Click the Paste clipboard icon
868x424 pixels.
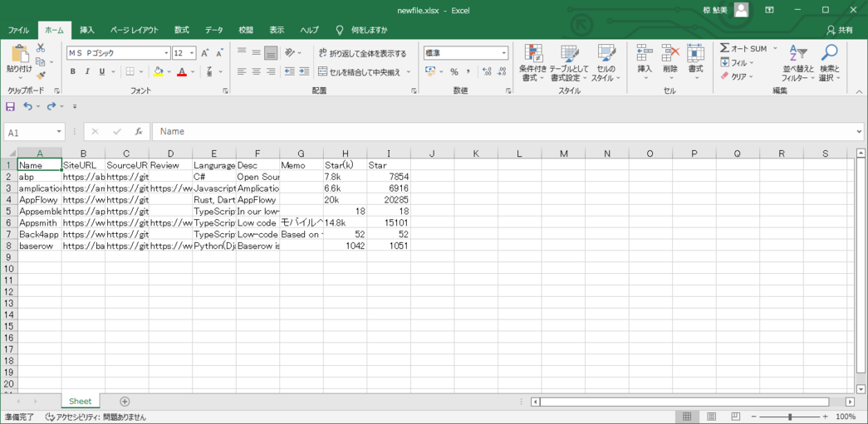[x=19, y=53]
